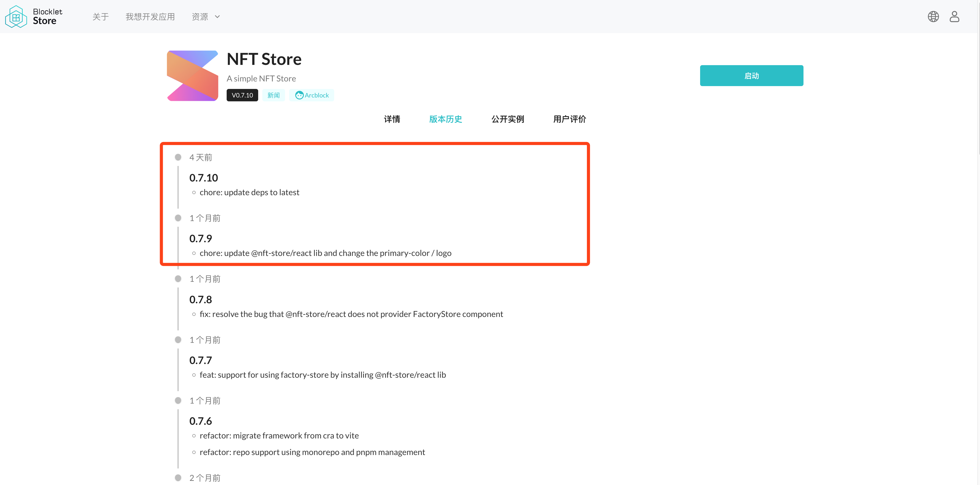Open the 关于 menu item
This screenshot has width=980, height=485.
click(x=101, y=17)
